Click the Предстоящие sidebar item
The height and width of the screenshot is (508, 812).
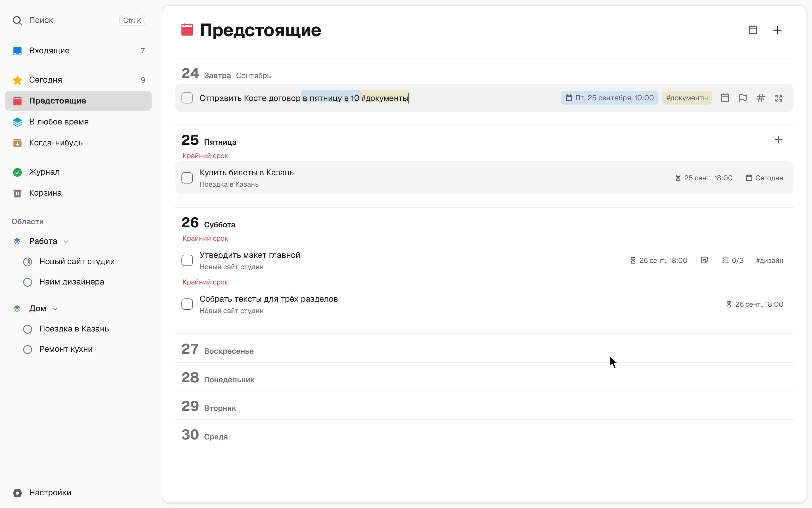tap(78, 101)
